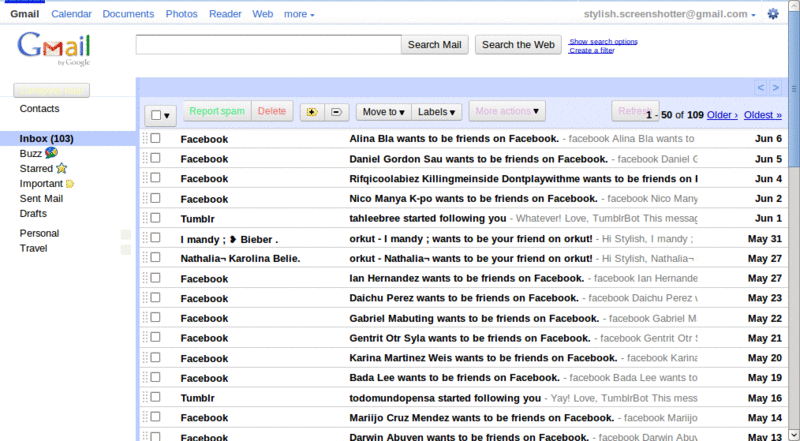The image size is (800, 441).
Task: Open account menu for stylish.screenshotter@gmail.com
Action: pyautogui.click(x=669, y=14)
